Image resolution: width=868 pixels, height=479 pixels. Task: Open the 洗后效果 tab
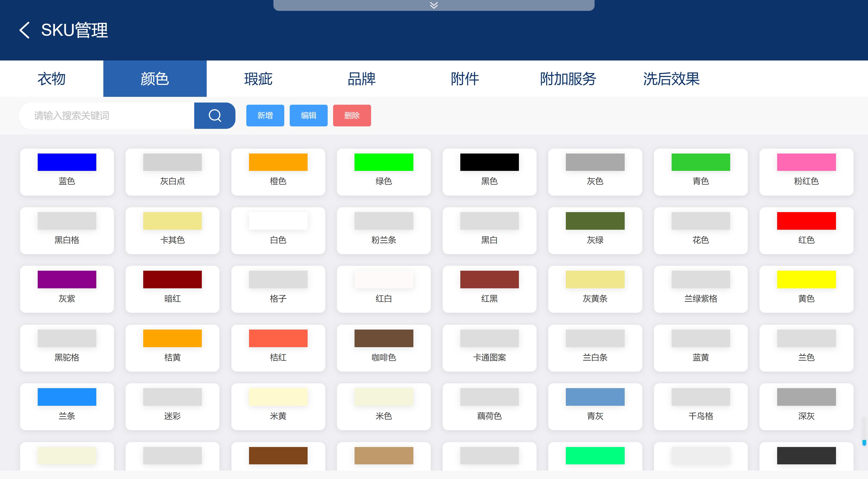point(671,79)
